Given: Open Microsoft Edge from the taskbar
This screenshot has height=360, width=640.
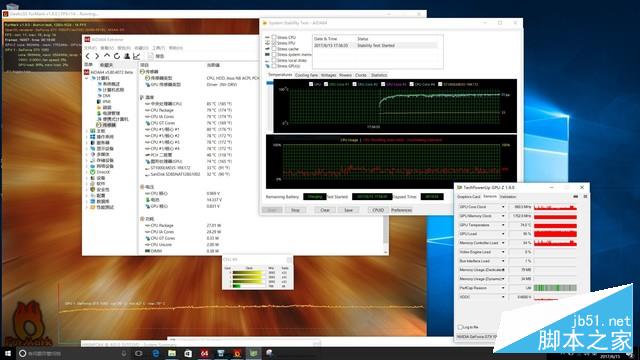Looking at the screenshot, I should click(156, 353).
